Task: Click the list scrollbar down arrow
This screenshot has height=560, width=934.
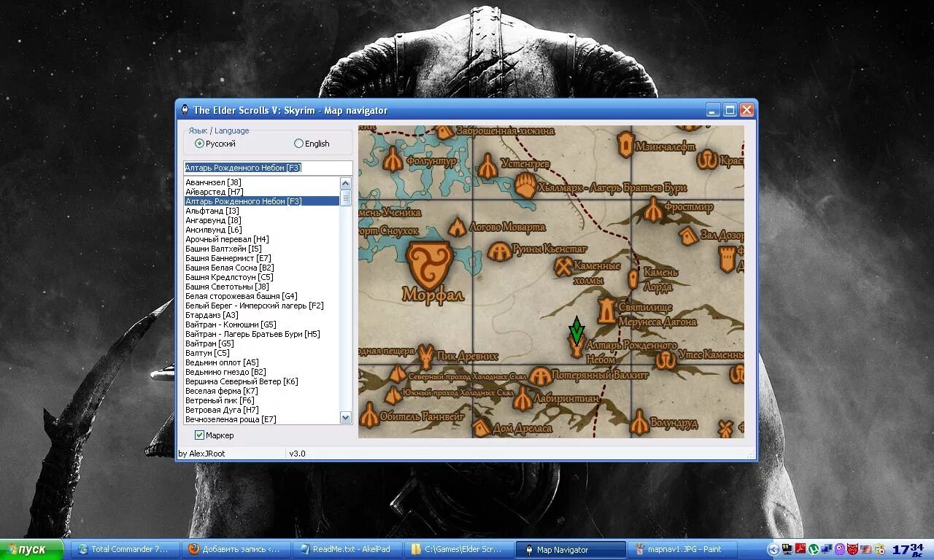Action: [x=346, y=417]
